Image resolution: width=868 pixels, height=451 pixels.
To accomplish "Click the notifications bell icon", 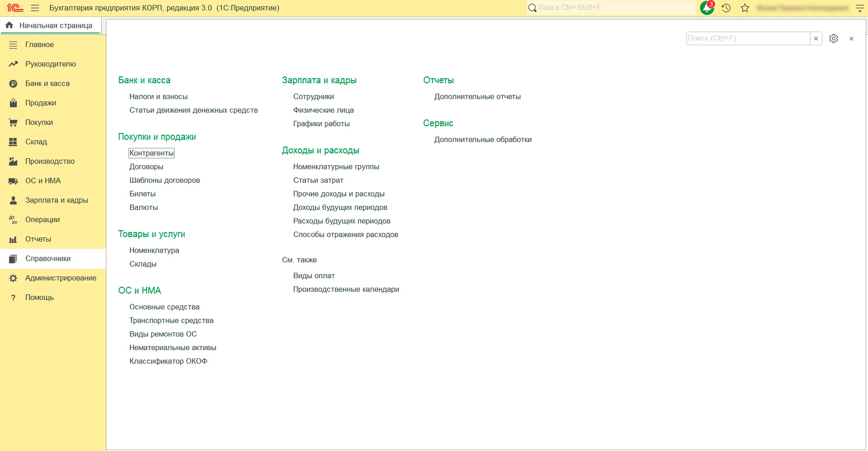I will click(x=706, y=8).
